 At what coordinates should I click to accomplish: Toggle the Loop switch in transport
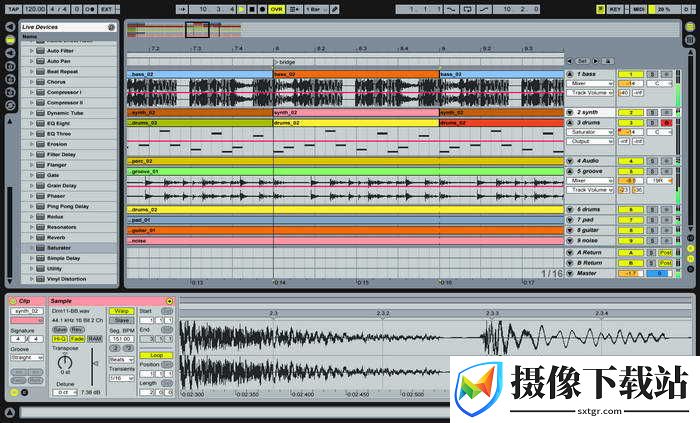coord(467,9)
